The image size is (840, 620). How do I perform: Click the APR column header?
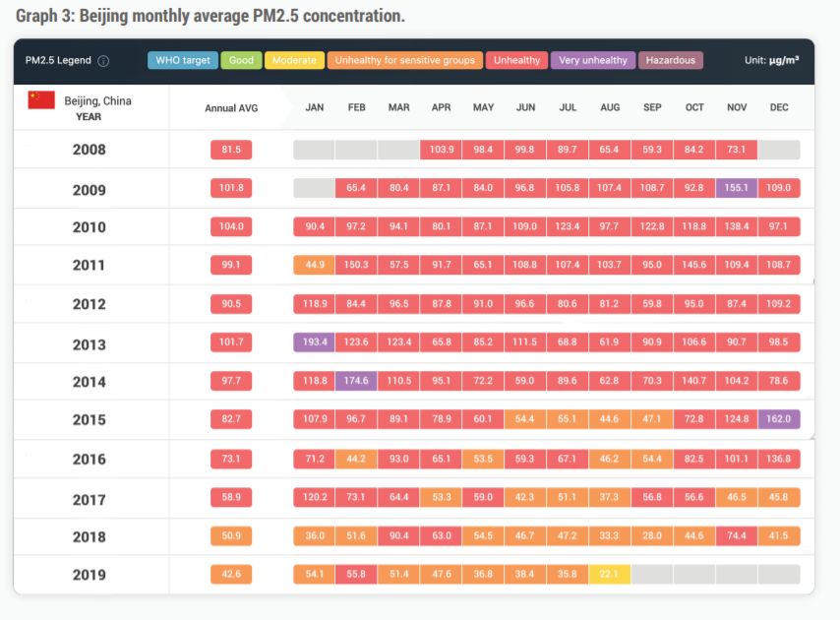click(441, 107)
